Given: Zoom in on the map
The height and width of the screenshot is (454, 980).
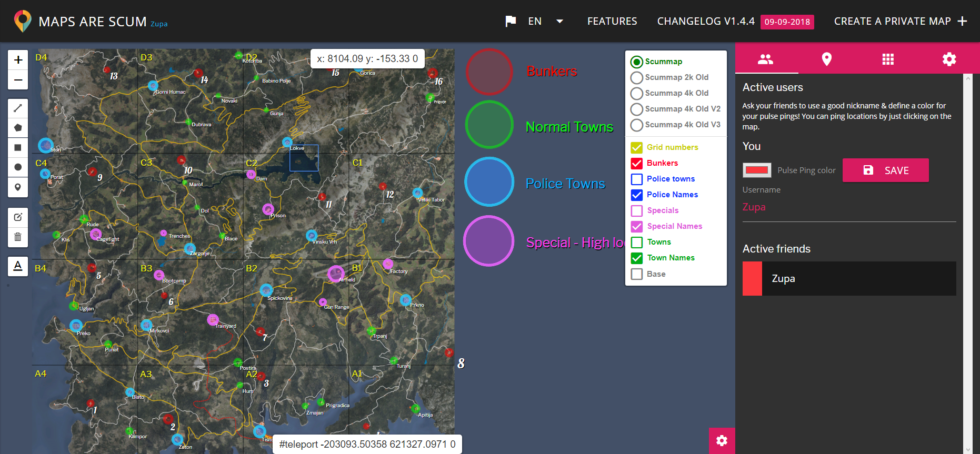Looking at the screenshot, I should 18,60.
